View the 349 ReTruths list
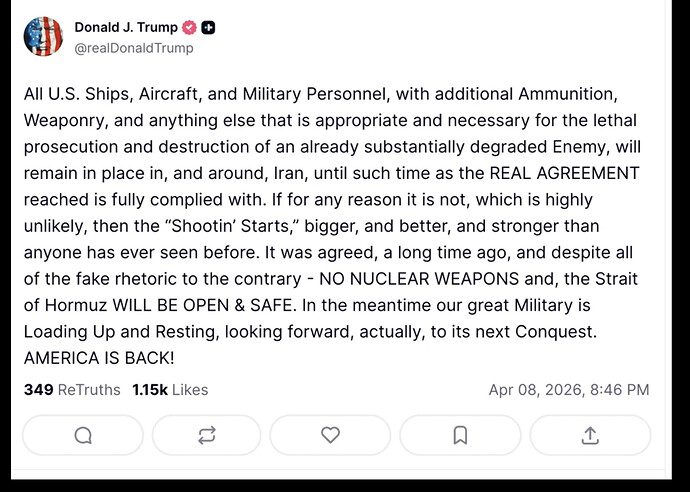Viewport: 690px width, 492px height. (71, 390)
